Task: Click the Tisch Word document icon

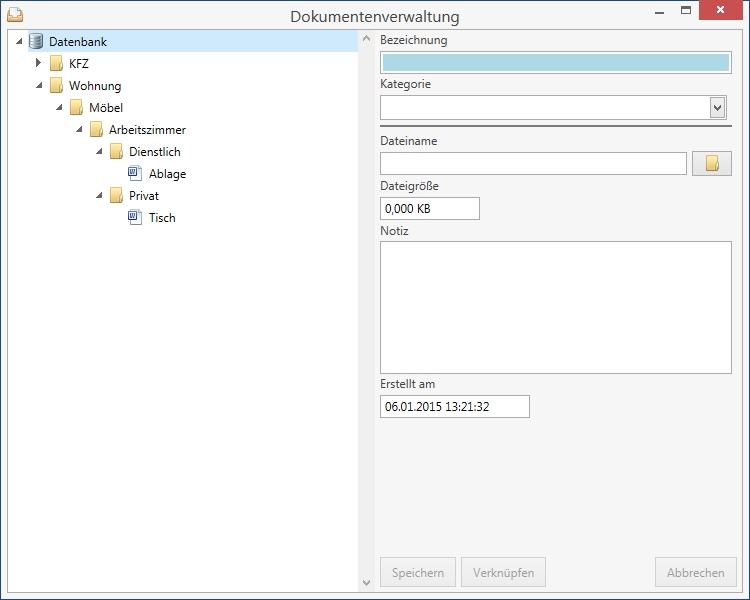Action: pos(135,217)
